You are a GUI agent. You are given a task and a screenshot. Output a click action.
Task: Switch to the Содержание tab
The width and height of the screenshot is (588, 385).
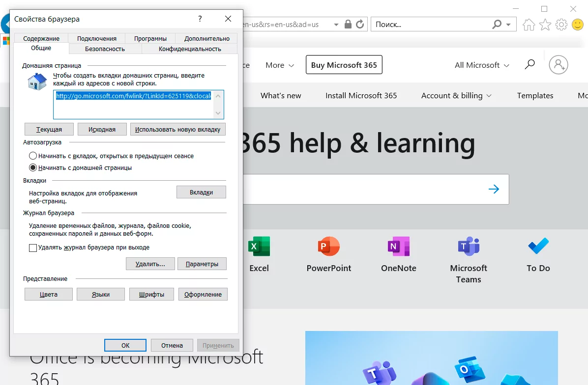pyautogui.click(x=41, y=39)
